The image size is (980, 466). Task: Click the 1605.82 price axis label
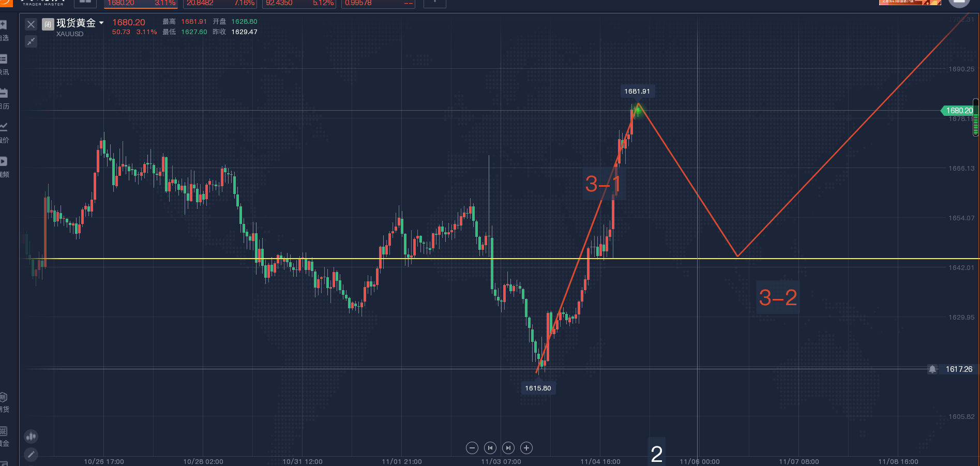pos(961,416)
